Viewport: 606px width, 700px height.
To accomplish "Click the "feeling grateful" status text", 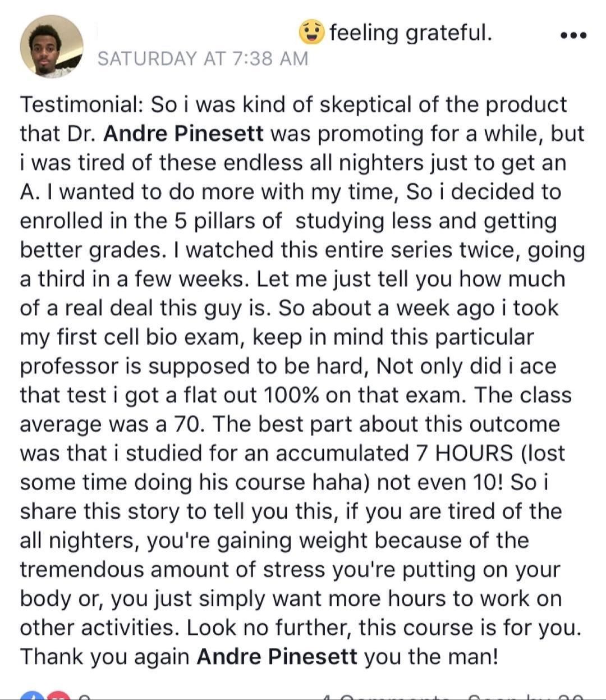I will tap(411, 33).
